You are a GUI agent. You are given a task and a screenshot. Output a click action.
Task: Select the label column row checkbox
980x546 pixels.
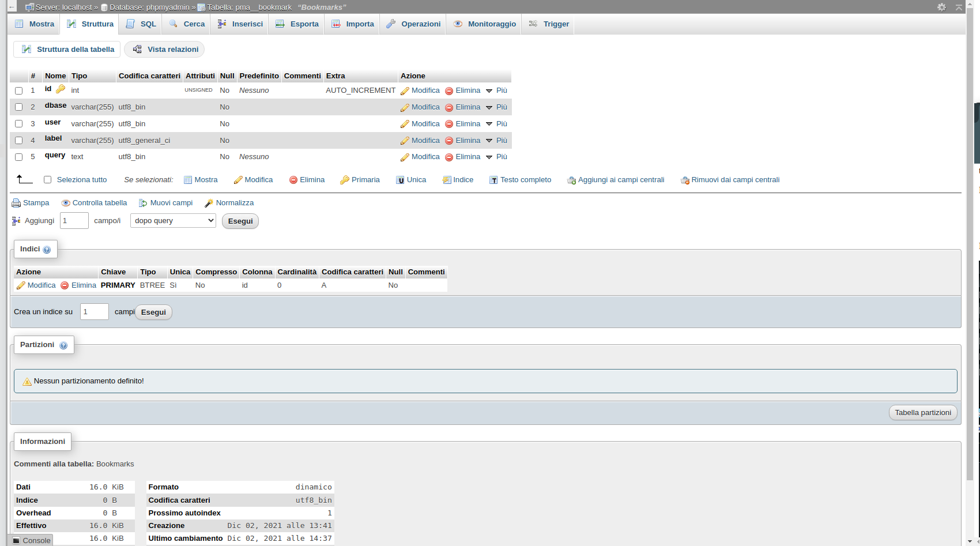(19, 141)
